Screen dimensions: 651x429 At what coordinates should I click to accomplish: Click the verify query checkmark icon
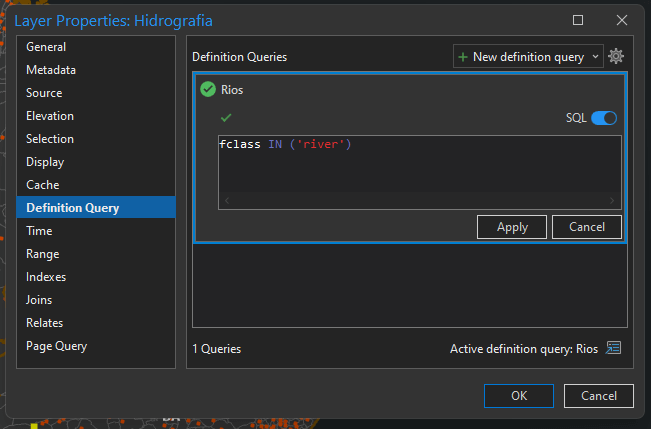pos(226,117)
